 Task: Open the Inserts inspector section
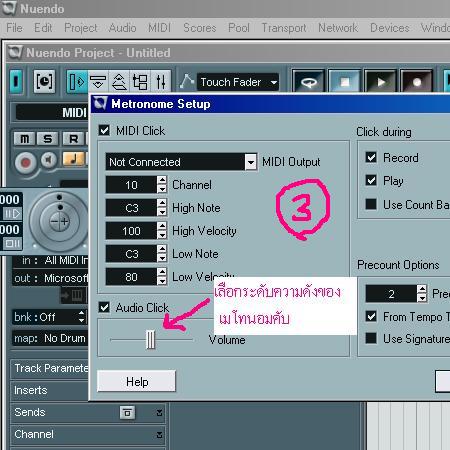[x=50, y=390]
